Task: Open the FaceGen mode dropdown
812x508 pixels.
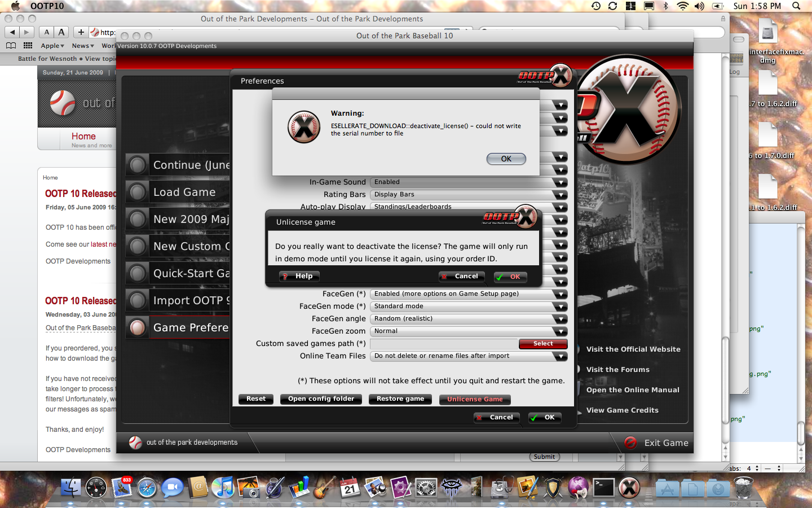Action: pos(469,306)
